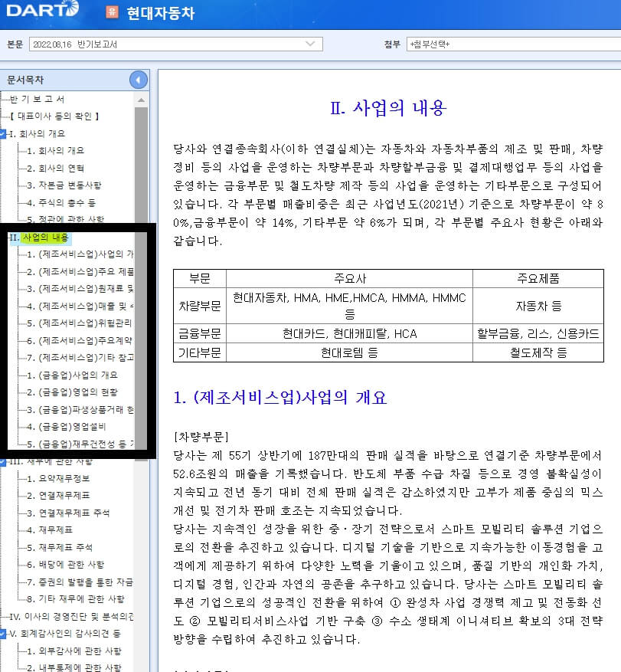
Task: Click the 주요제품 table header cell
Action: 538,279
